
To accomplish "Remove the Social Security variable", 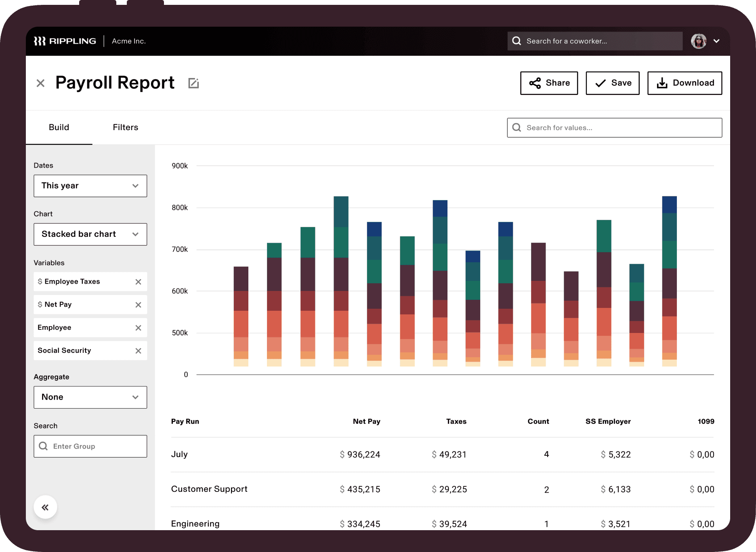I will (138, 351).
